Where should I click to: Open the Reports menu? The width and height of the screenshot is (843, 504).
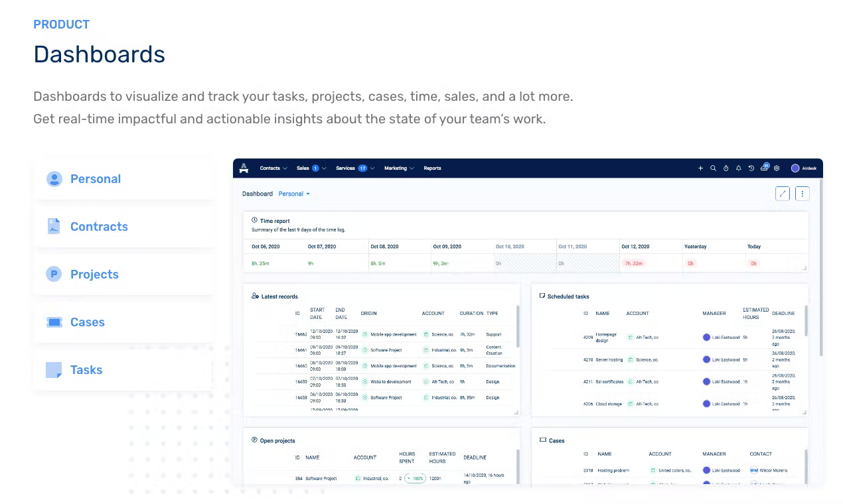[x=432, y=168]
